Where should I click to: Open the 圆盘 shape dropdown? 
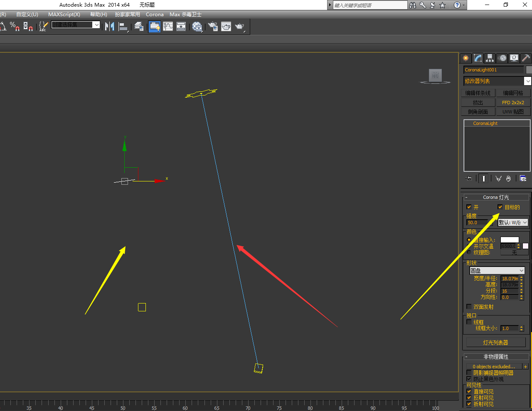[x=497, y=271]
